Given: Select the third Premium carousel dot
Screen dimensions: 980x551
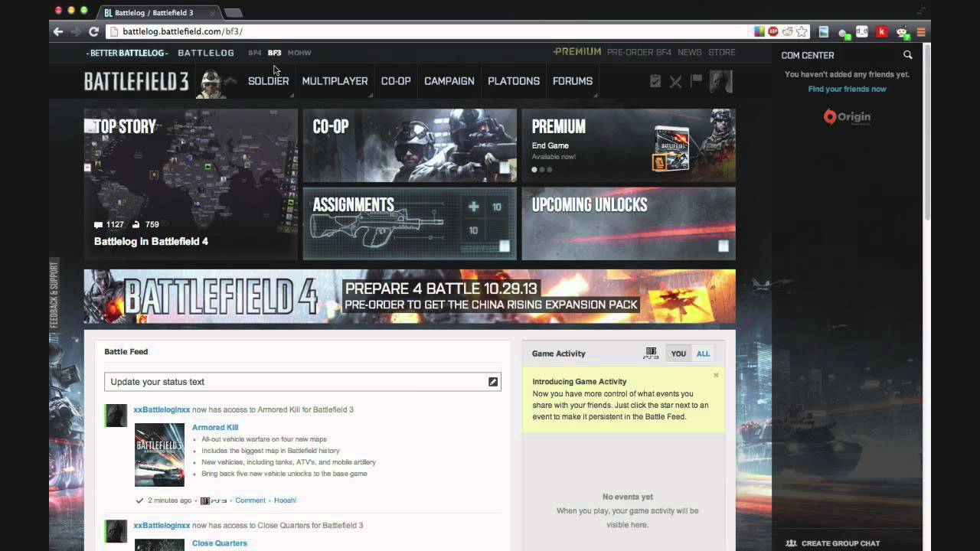Looking at the screenshot, I should click(x=549, y=169).
